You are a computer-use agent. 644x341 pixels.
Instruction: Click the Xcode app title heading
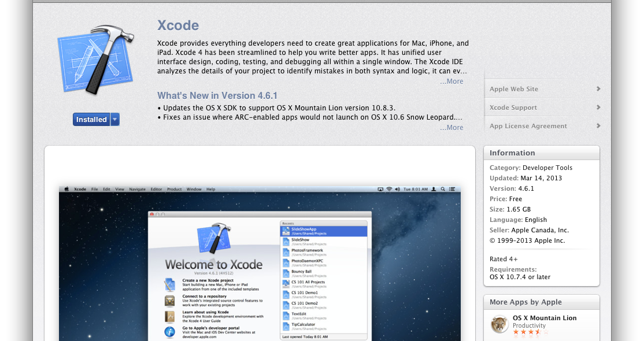point(178,25)
